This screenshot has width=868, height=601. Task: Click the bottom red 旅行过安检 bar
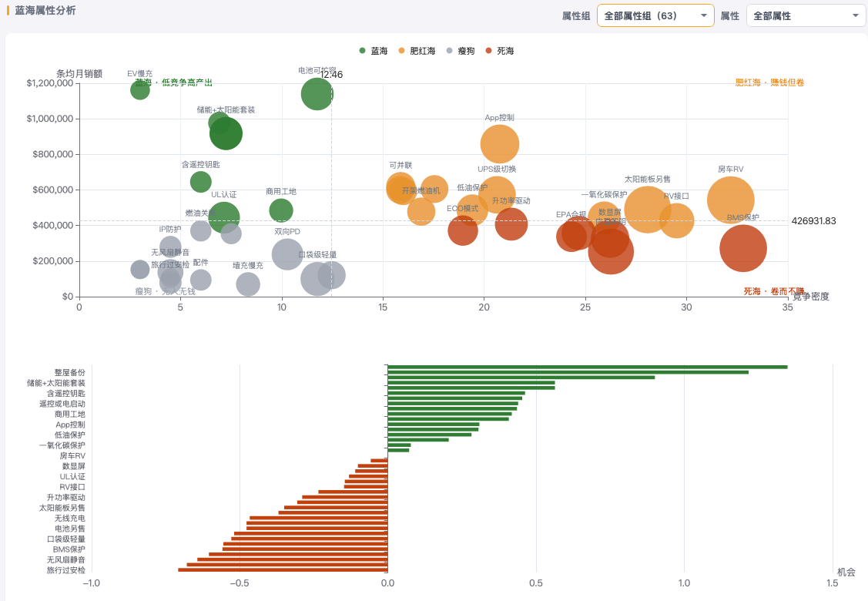coord(283,569)
